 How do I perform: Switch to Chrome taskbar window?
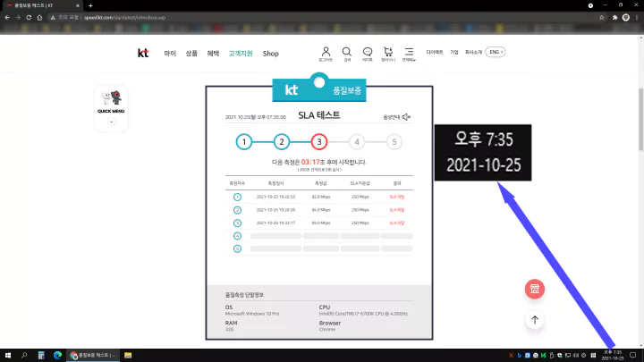pyautogui.click(x=93, y=356)
